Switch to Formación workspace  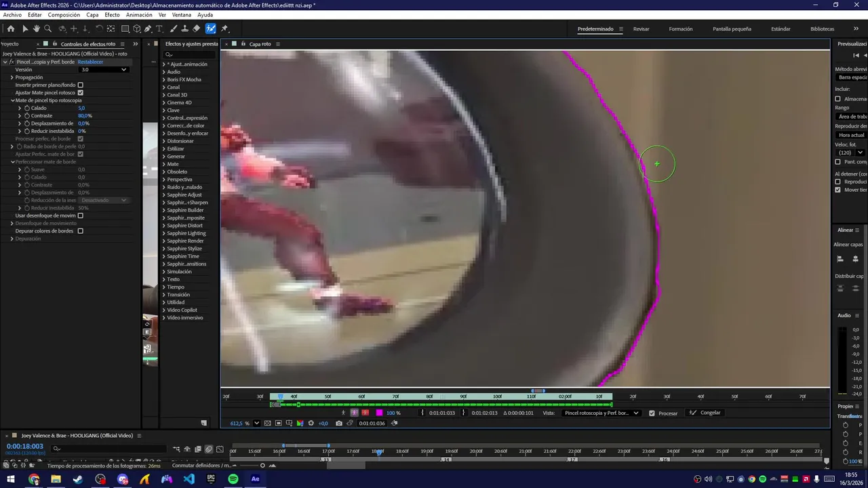pos(680,29)
